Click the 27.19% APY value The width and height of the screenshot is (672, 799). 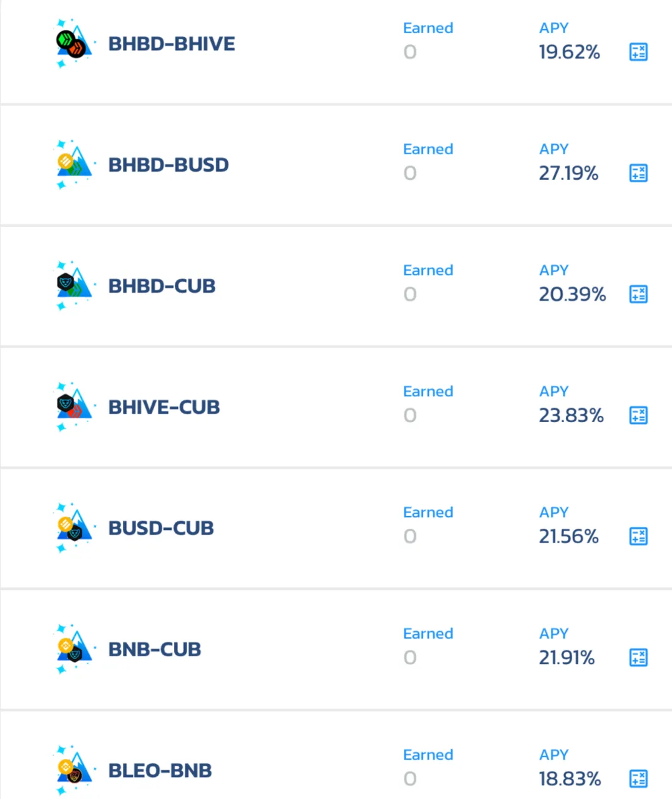pos(568,173)
